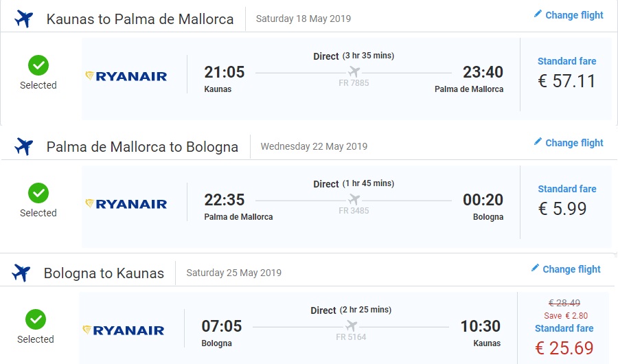Click the Kaunas to Palma de Mallorca heading
The image size is (618, 364).
click(140, 19)
